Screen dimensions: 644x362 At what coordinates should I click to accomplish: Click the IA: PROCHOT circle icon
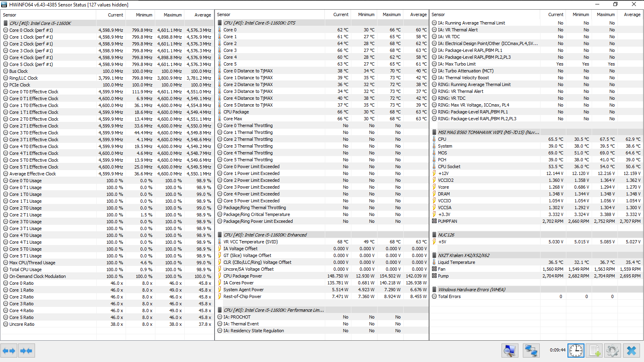coord(220,317)
